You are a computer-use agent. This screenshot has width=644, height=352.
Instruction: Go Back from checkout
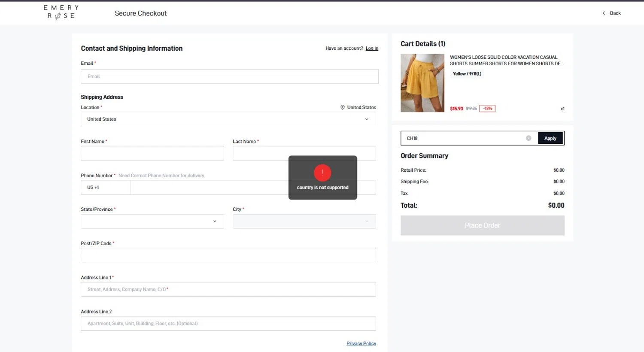[611, 13]
